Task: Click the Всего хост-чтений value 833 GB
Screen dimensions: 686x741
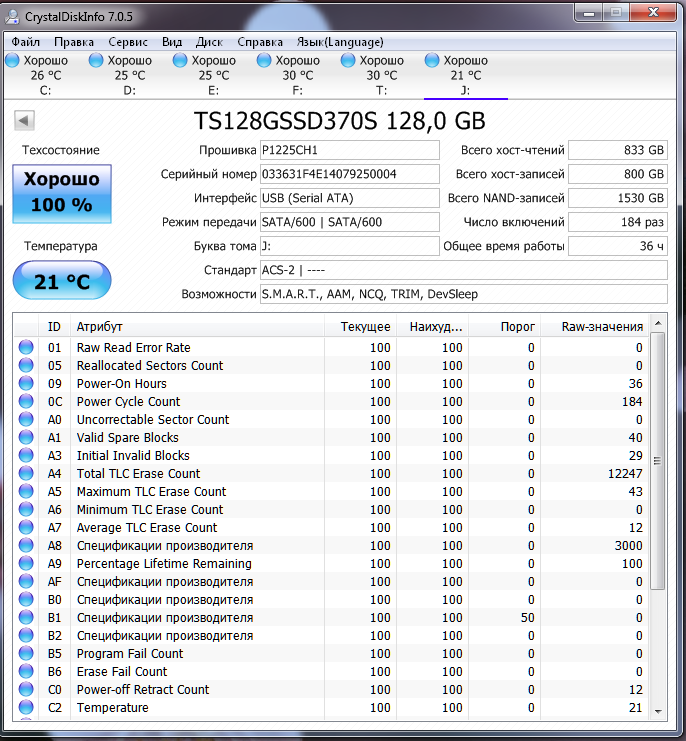Action: pos(617,150)
